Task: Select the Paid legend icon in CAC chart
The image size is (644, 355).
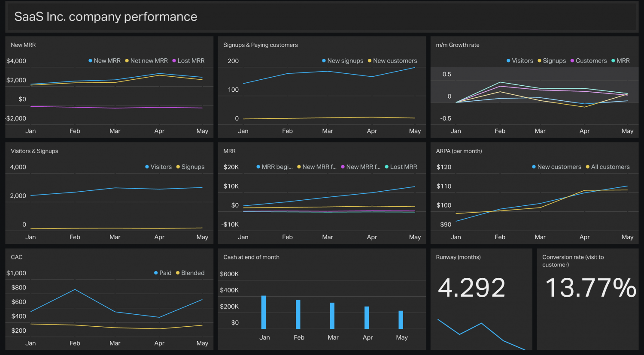Action: (x=157, y=273)
